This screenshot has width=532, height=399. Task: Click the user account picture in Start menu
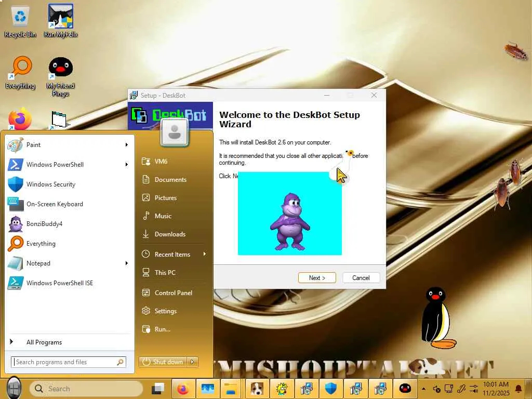[175, 132]
